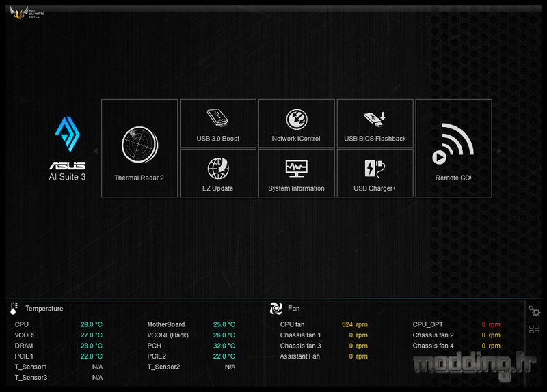
Task: Click T_Sensor1 label
Action: (31, 367)
